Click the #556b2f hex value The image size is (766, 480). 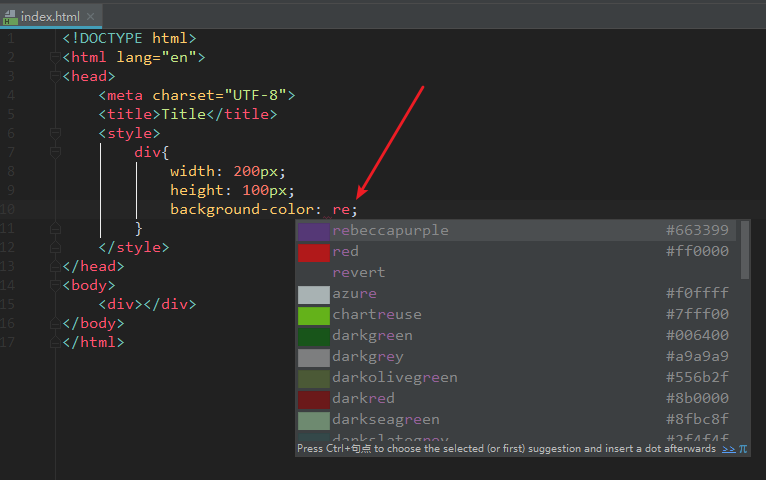click(697, 377)
